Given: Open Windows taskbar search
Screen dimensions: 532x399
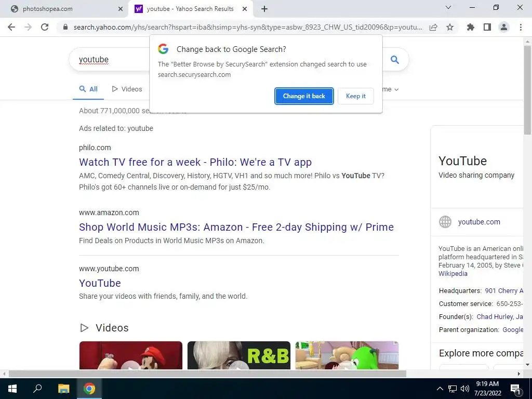Looking at the screenshot, I should click(x=37, y=389).
